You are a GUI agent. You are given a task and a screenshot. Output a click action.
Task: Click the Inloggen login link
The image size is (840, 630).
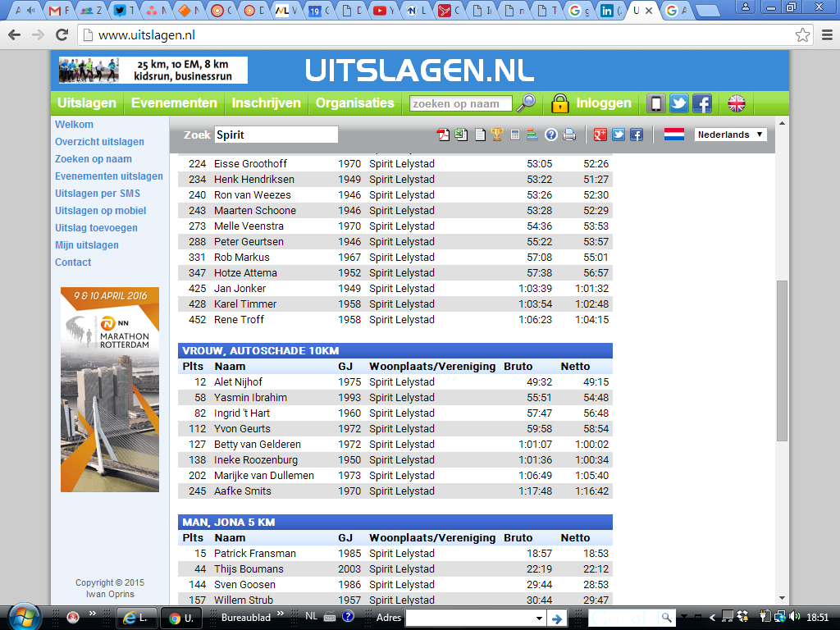(x=604, y=103)
